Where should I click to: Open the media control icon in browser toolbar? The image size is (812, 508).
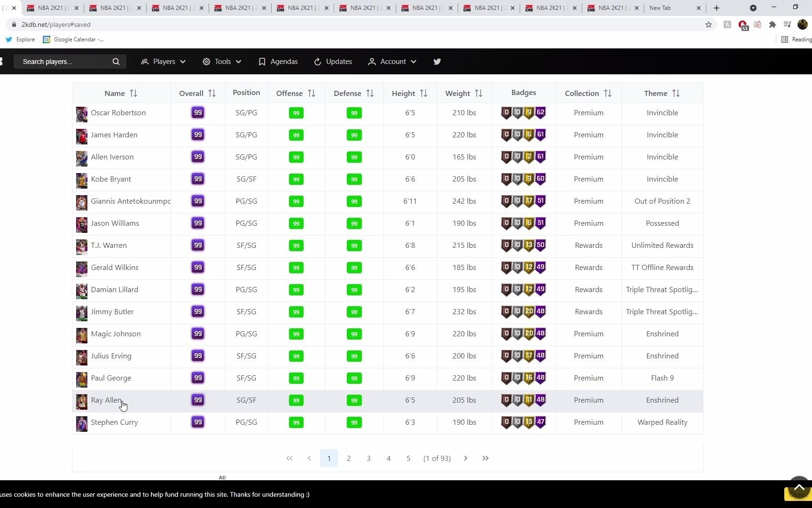coord(788,24)
